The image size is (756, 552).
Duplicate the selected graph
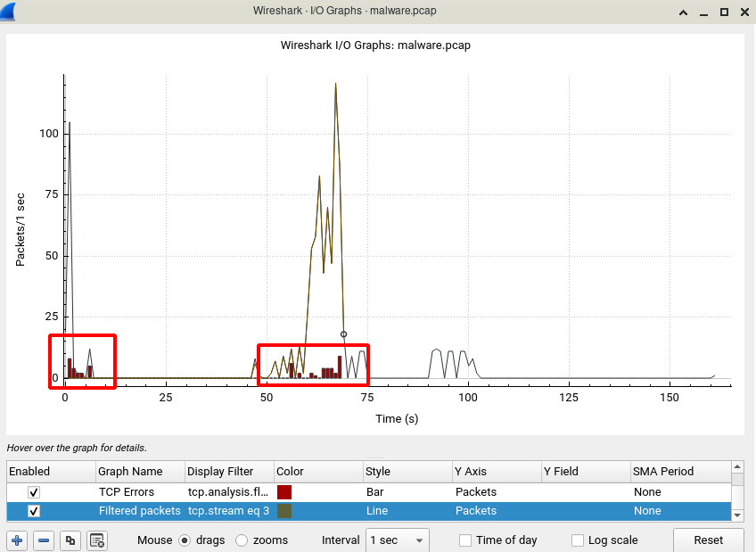point(70,540)
